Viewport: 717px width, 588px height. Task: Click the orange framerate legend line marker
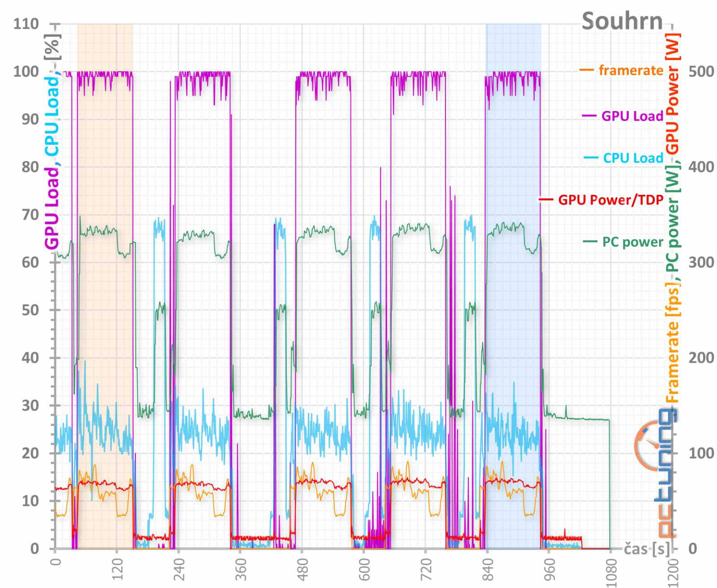[587, 70]
